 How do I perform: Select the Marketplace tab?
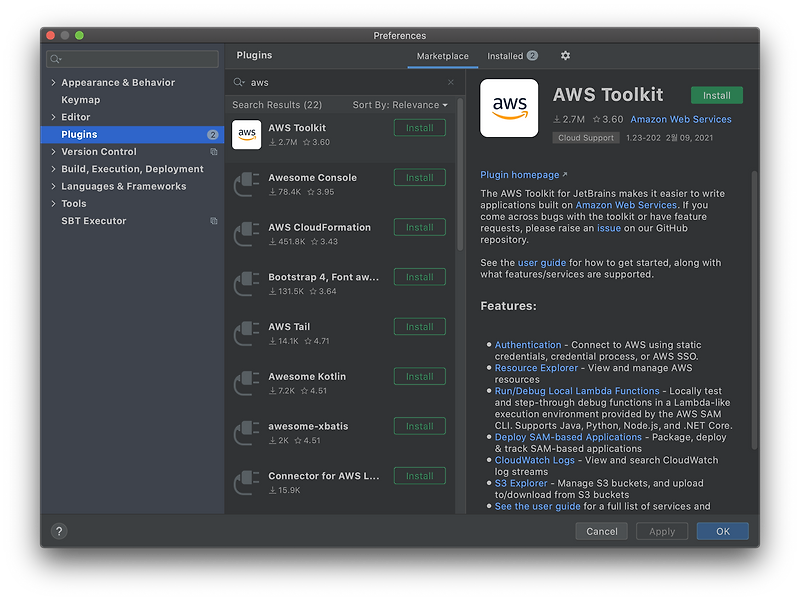(x=443, y=56)
